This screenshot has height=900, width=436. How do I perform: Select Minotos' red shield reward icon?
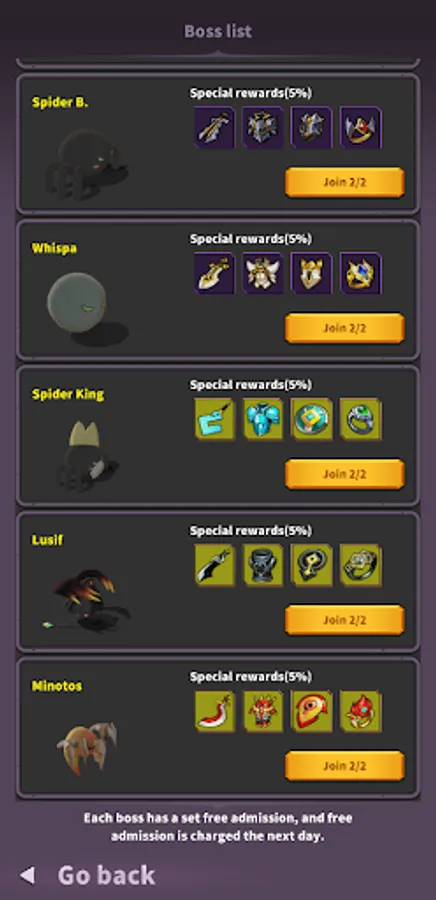pyautogui.click(x=312, y=711)
